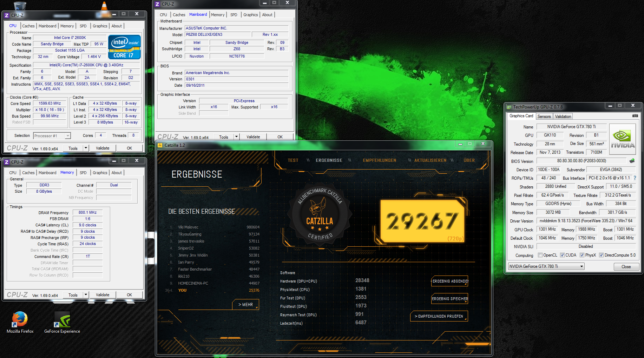644x358 pixels.
Task: Click the BIOS Version field in GPU-Z
Action: (581, 161)
